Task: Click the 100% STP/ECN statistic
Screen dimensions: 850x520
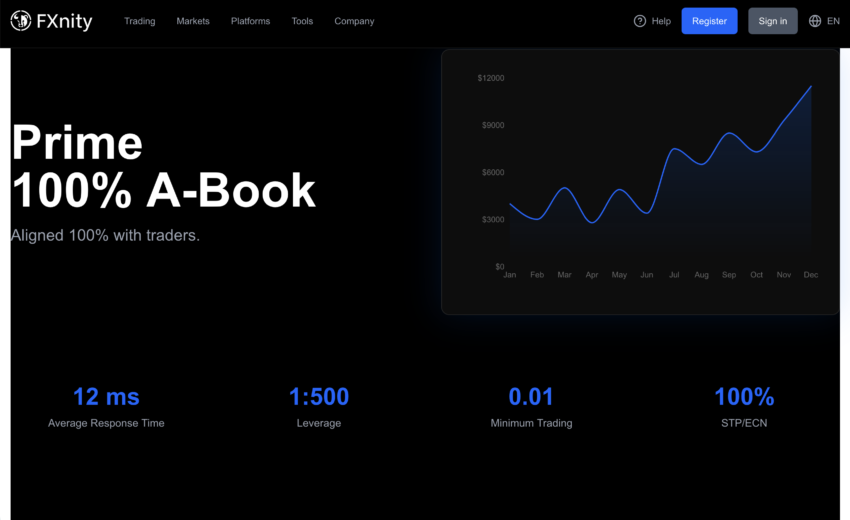Action: pyautogui.click(x=744, y=397)
